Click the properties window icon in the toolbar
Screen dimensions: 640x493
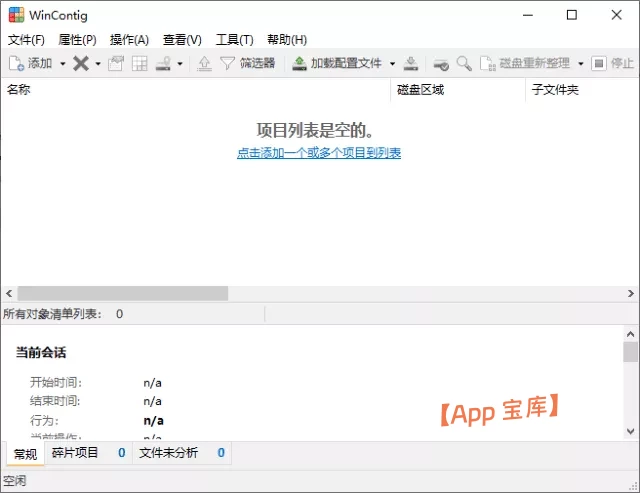click(116, 63)
